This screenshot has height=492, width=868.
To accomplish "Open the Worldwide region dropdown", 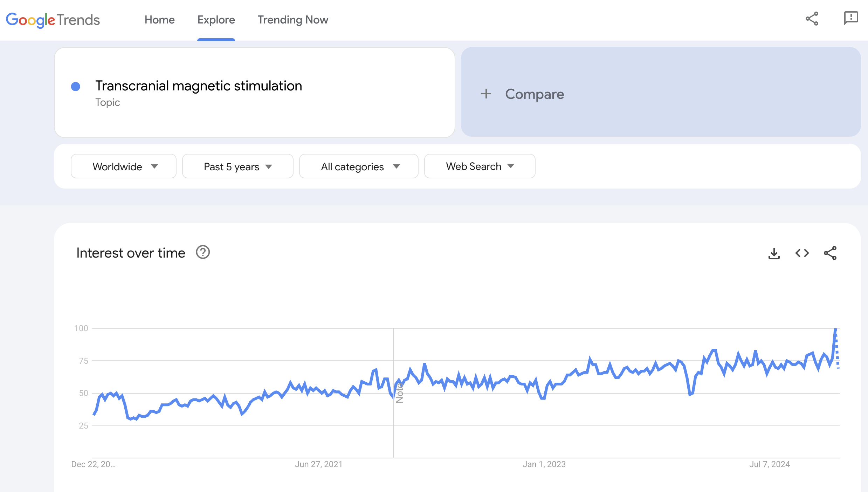I will tap(124, 166).
